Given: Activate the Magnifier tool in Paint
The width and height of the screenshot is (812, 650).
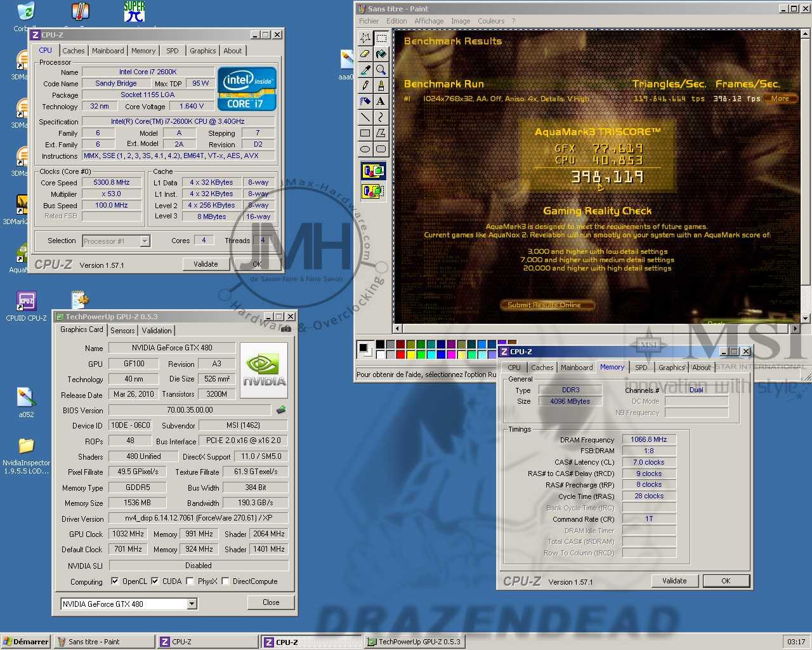Looking at the screenshot, I should coord(381,70).
